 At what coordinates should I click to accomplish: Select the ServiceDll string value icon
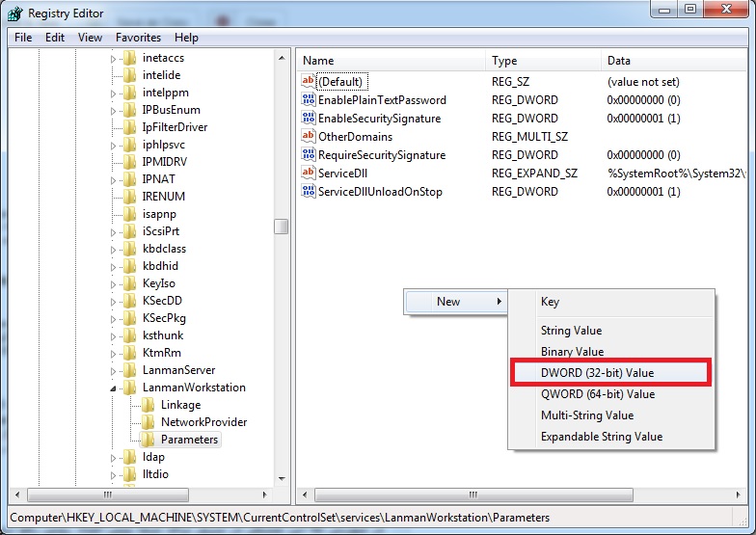tap(309, 174)
